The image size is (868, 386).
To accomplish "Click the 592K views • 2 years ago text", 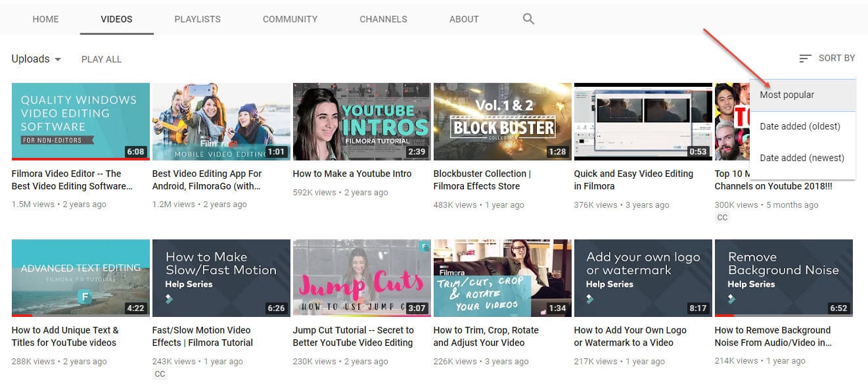I will (340, 193).
